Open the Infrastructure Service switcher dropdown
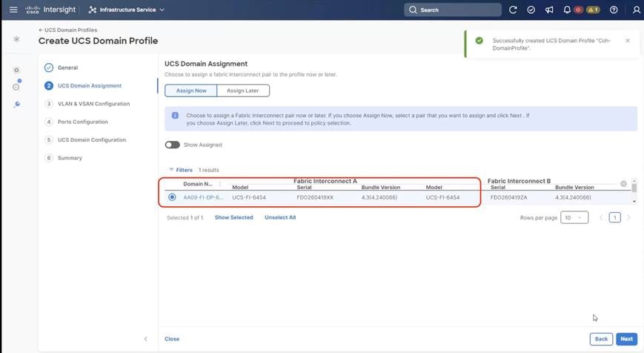 click(127, 10)
